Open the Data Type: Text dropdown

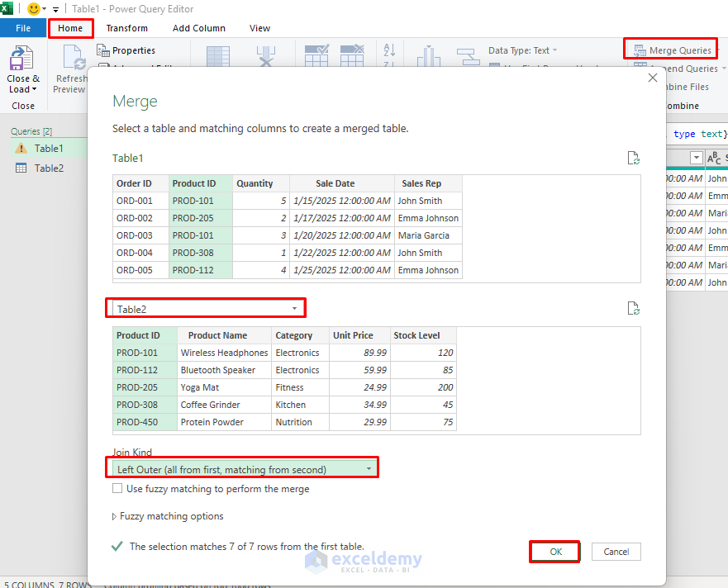pyautogui.click(x=522, y=50)
